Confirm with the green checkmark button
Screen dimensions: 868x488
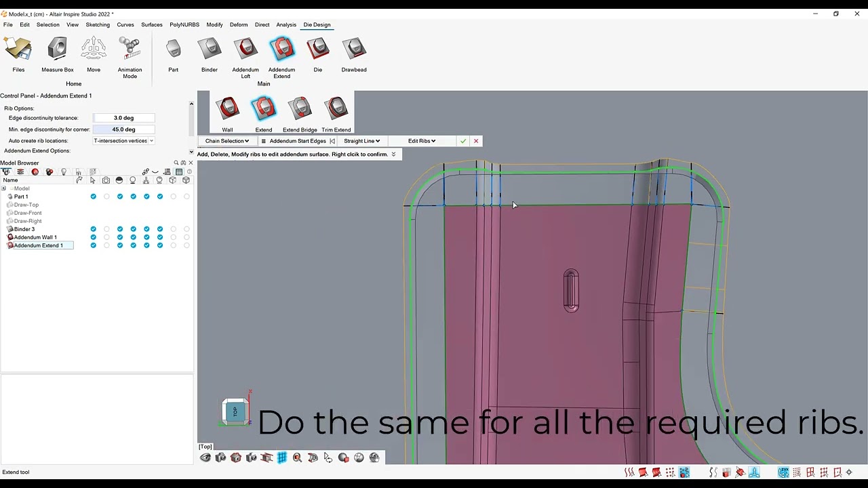point(463,141)
